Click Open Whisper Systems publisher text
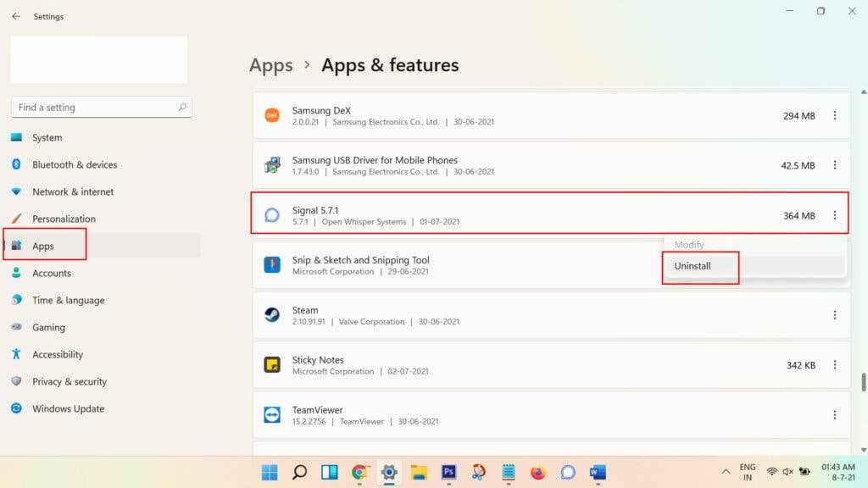This screenshot has height=488, width=868. (364, 222)
